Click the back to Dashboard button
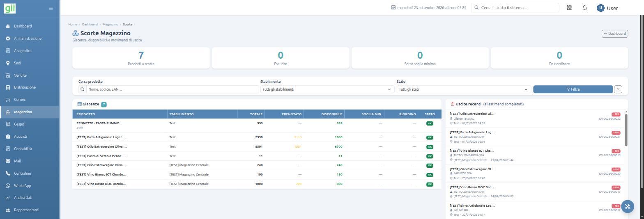This screenshot has width=644, height=219. pyautogui.click(x=615, y=34)
